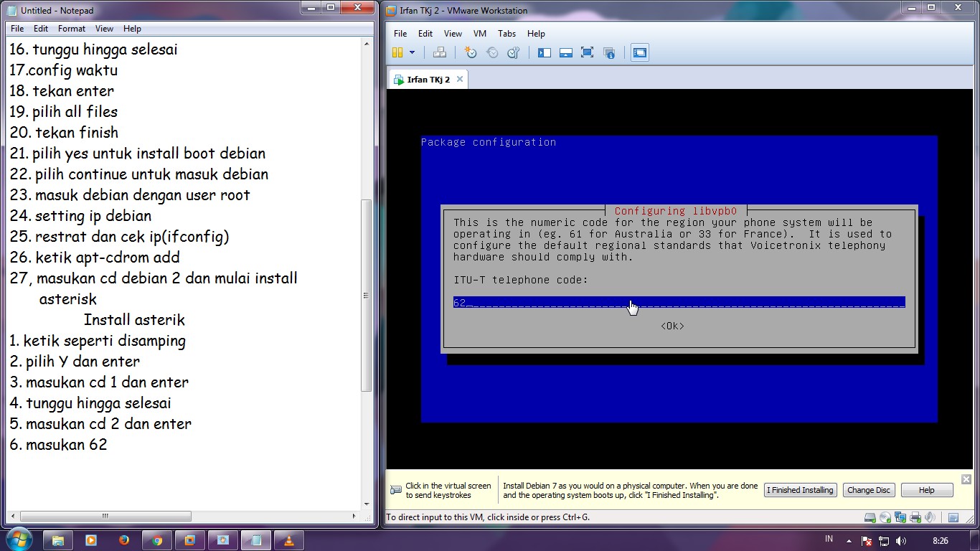The width and height of the screenshot is (980, 551).
Task: Click the 'Install asterik' heading text
Action: [x=134, y=320]
